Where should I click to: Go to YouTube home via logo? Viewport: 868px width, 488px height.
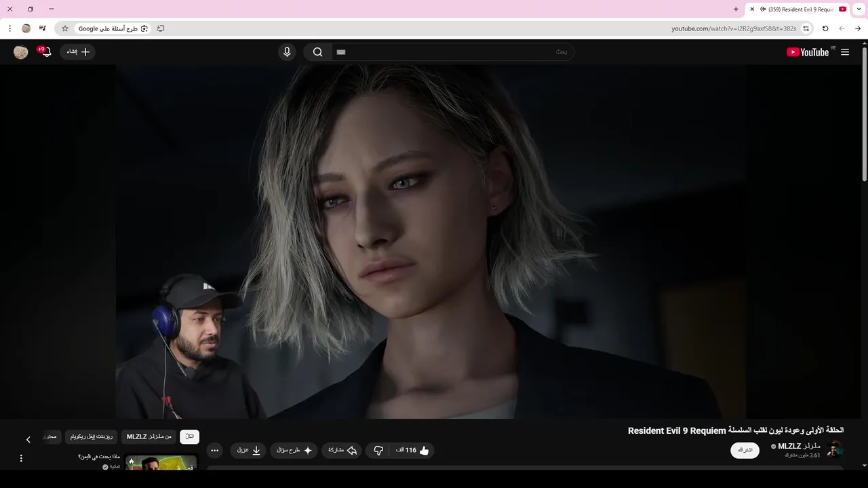pyautogui.click(x=808, y=52)
